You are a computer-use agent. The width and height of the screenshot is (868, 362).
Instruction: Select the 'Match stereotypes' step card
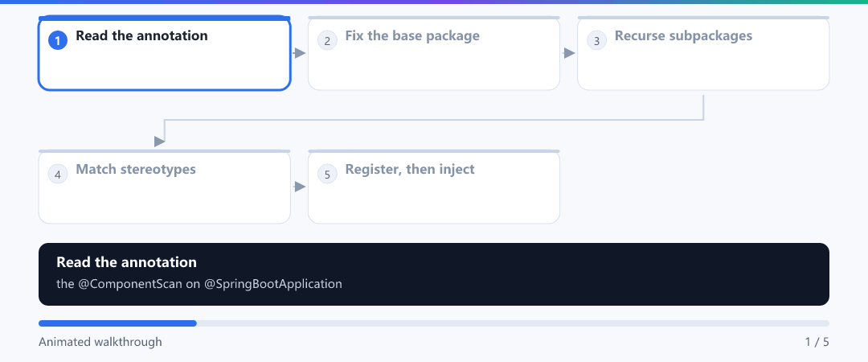[x=165, y=187]
